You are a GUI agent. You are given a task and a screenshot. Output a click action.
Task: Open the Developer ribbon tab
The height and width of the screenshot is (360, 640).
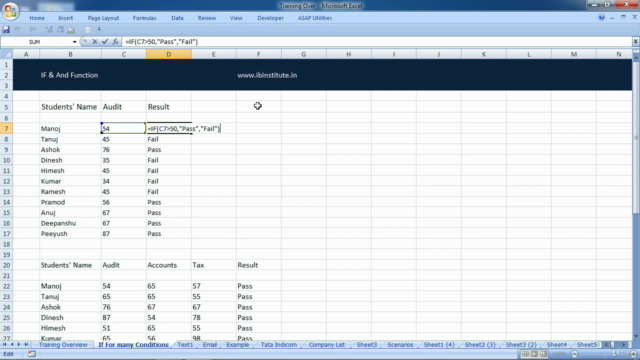click(x=270, y=18)
